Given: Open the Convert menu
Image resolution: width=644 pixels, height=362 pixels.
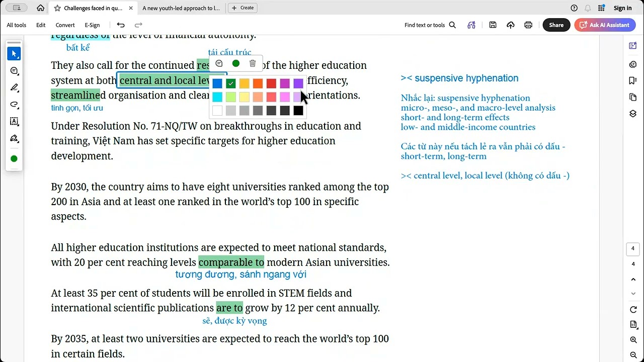Looking at the screenshot, I should point(65,25).
